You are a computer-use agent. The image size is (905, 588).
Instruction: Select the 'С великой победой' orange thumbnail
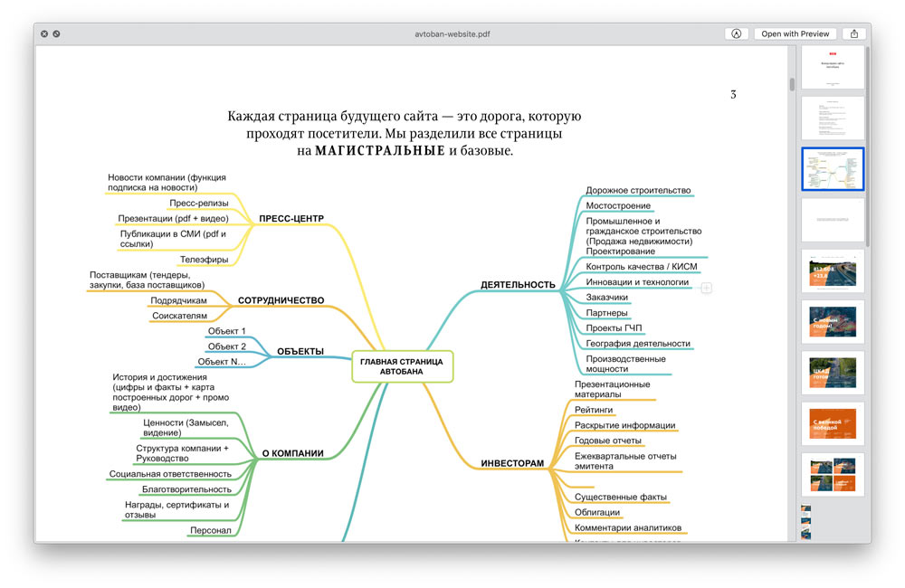click(833, 423)
